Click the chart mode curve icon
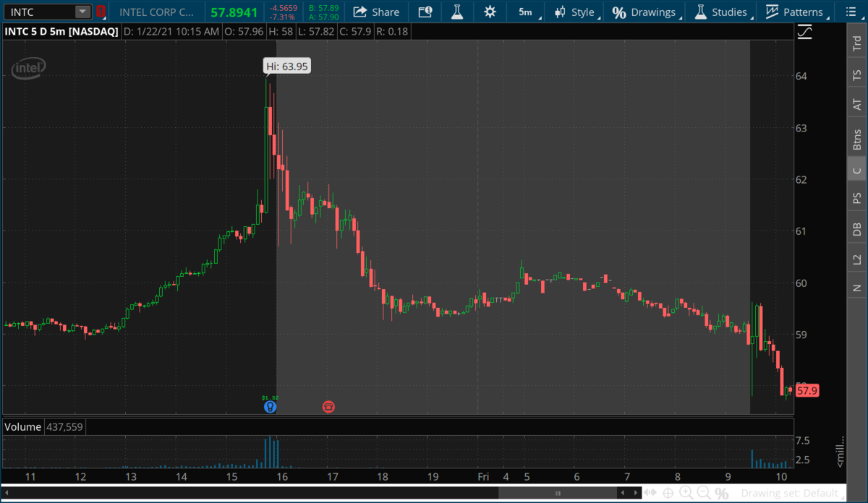The height and width of the screenshot is (503, 868). click(x=804, y=32)
